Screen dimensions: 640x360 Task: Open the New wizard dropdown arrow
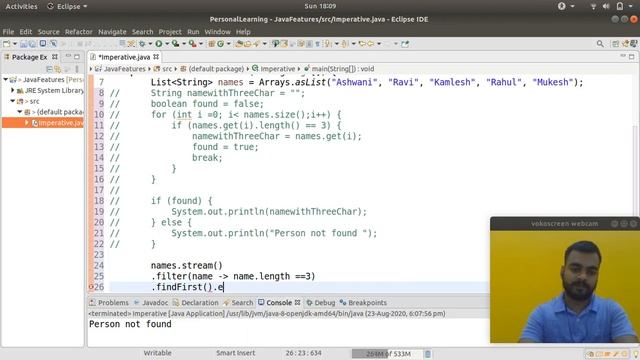pos(15,44)
